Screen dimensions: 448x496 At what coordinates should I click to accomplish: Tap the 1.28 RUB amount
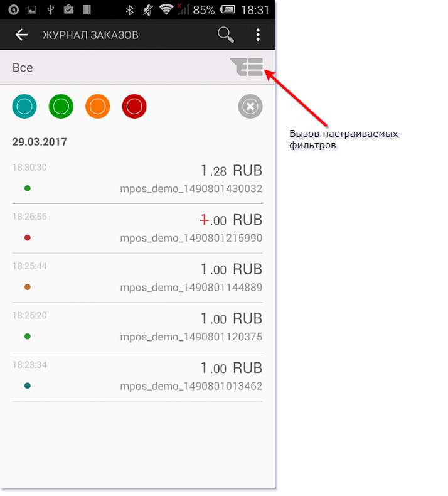coord(230,170)
